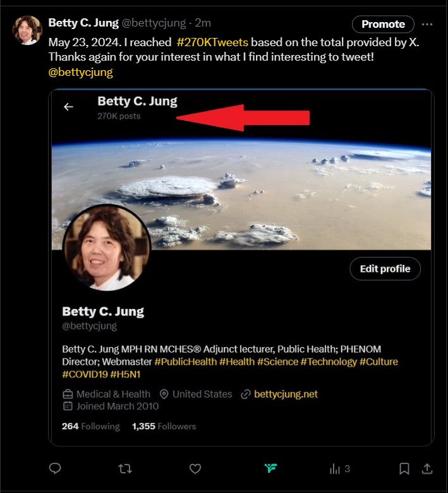Bookmark this tweet
This screenshot has height=493, width=448.
pos(404,468)
